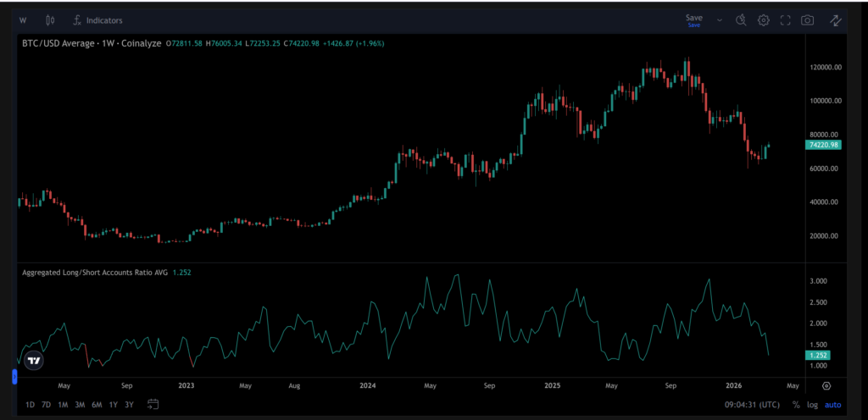Toggle the log scale option
Screen dimensions: 868x420
coord(813,405)
